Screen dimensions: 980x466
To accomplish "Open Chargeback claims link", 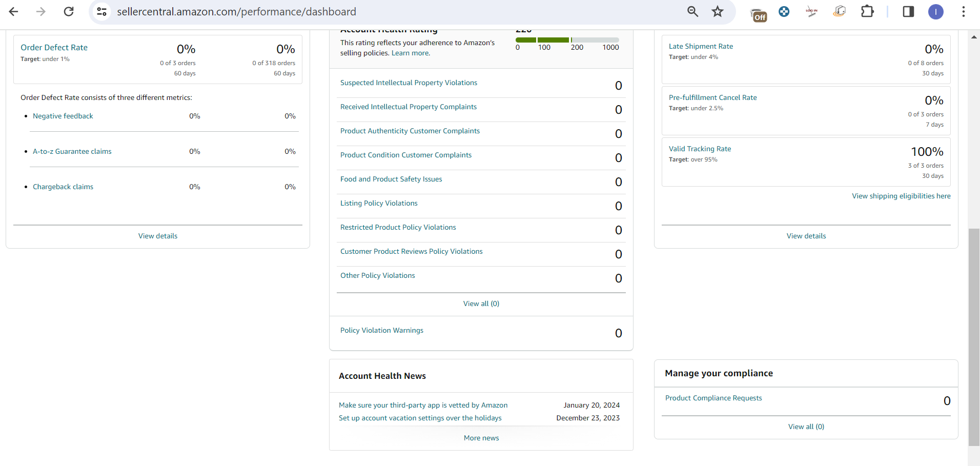I will point(63,187).
